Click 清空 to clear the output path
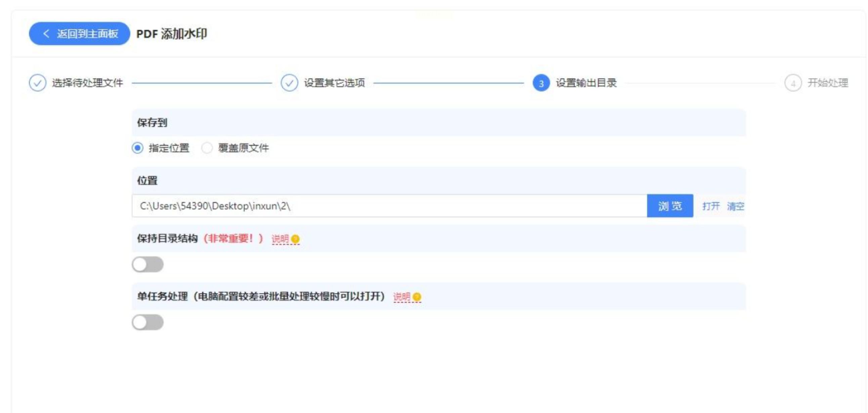The image size is (868, 413). 735,206
